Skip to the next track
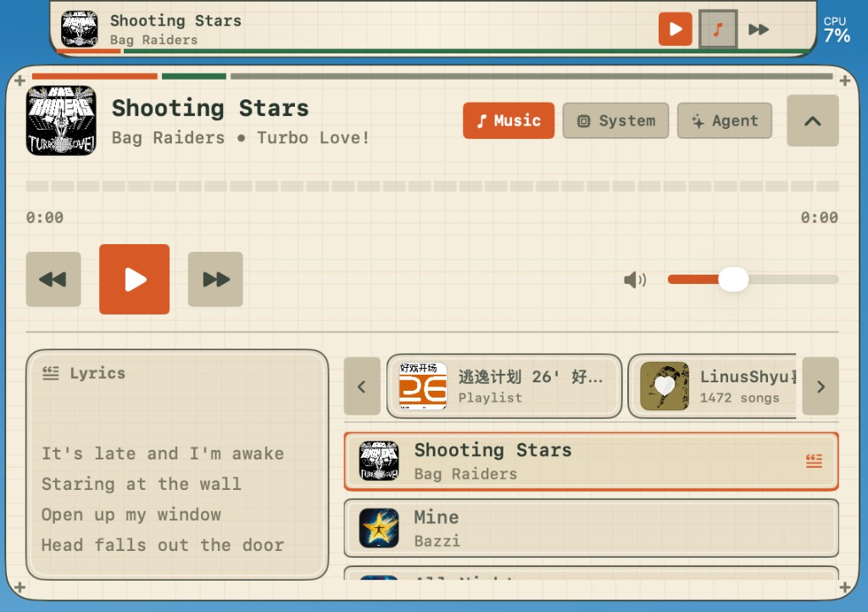 point(215,280)
